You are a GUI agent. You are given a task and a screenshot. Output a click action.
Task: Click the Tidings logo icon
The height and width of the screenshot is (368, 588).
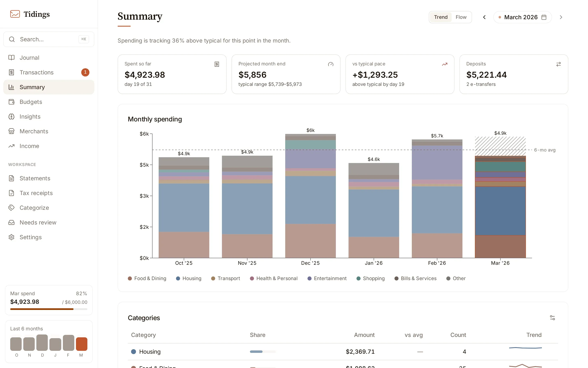(x=15, y=14)
